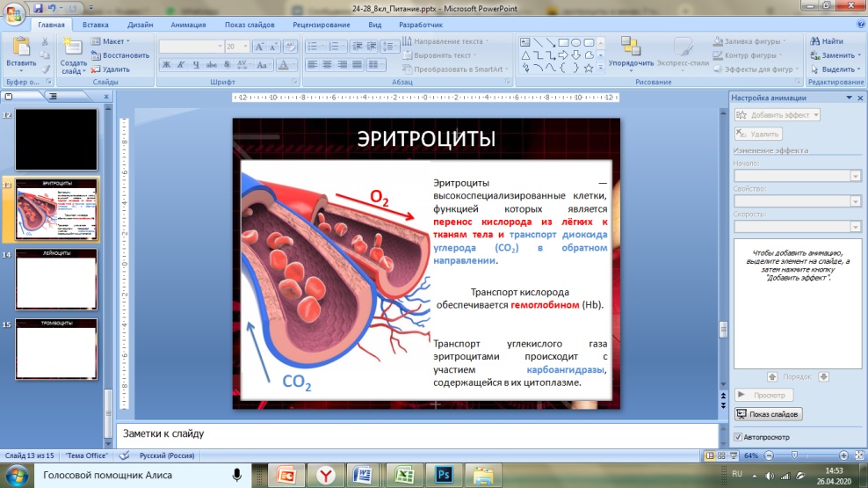Select the slide 14 thumbnail ЛЕЙКОЦИТЫ

point(56,279)
